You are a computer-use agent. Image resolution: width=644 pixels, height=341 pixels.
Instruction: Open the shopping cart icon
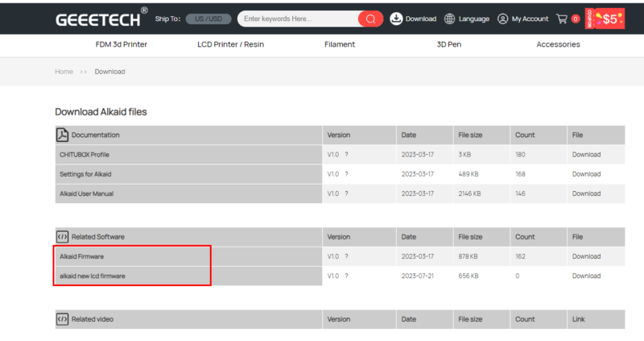pos(561,19)
